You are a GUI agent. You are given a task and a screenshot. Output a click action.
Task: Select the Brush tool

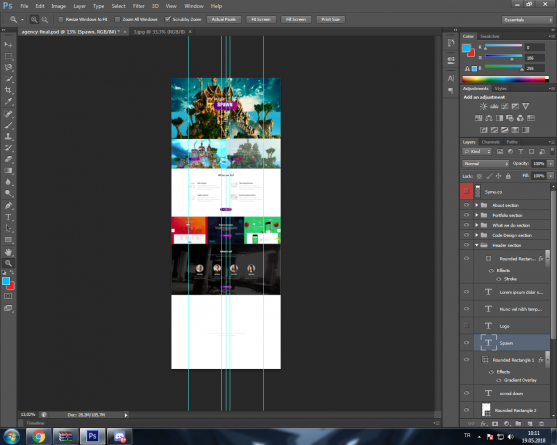(8, 125)
